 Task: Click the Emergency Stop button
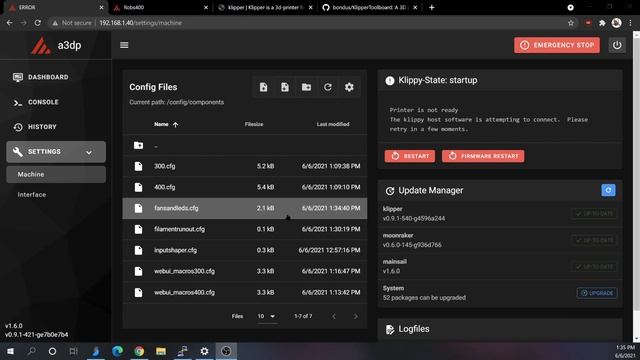557,45
